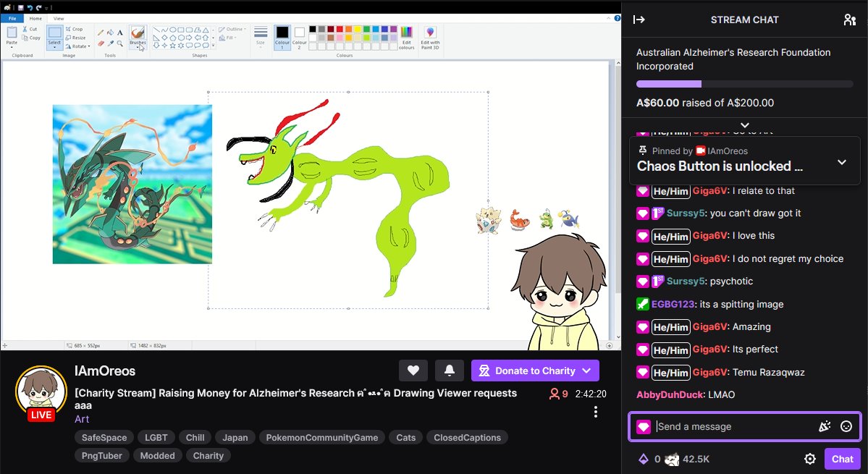Click the Chat send button

point(842,459)
